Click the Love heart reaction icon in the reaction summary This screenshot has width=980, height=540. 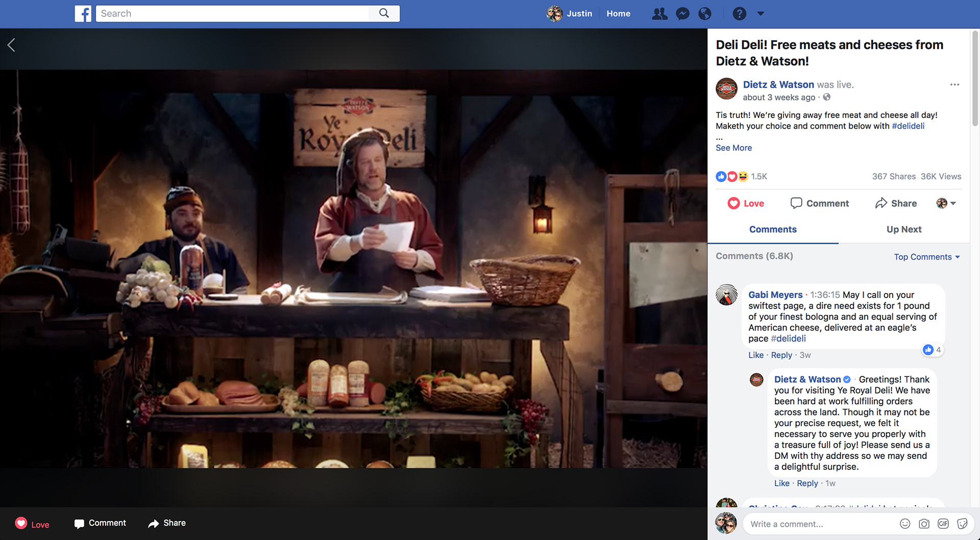click(x=732, y=176)
